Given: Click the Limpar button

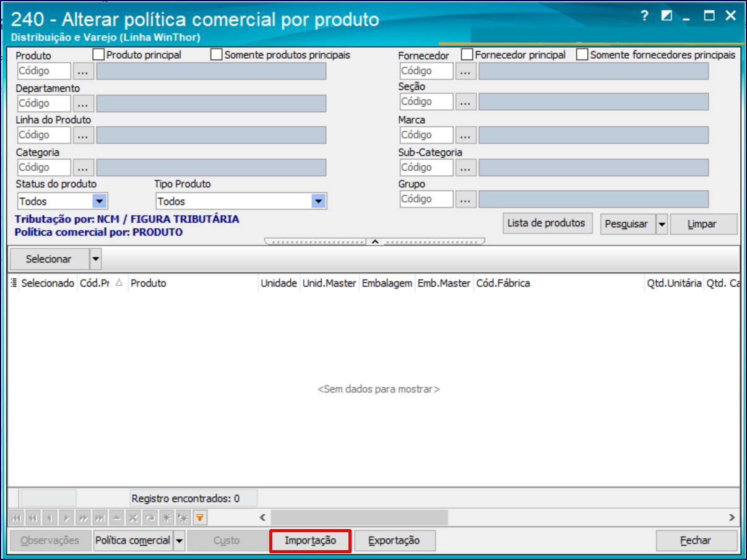Looking at the screenshot, I should 704,224.
